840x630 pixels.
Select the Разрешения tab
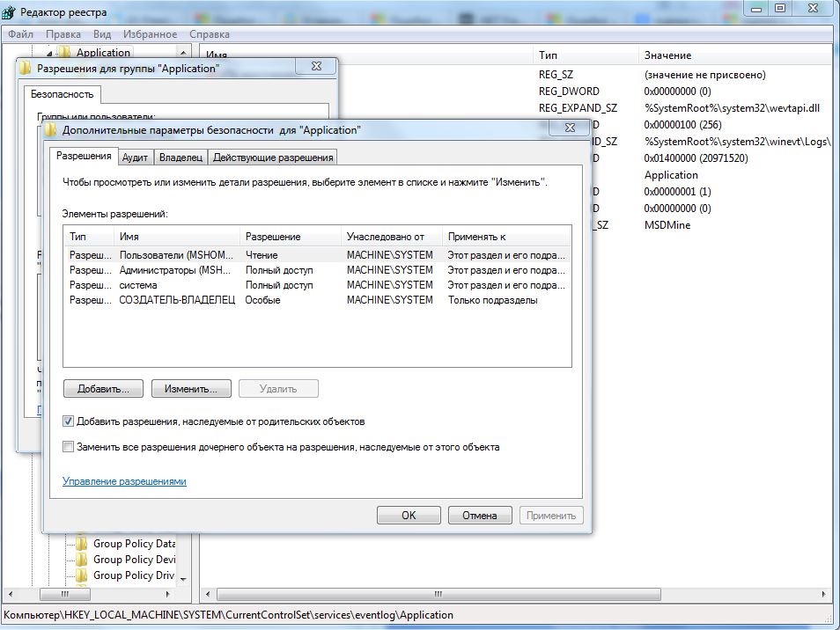[x=84, y=156]
